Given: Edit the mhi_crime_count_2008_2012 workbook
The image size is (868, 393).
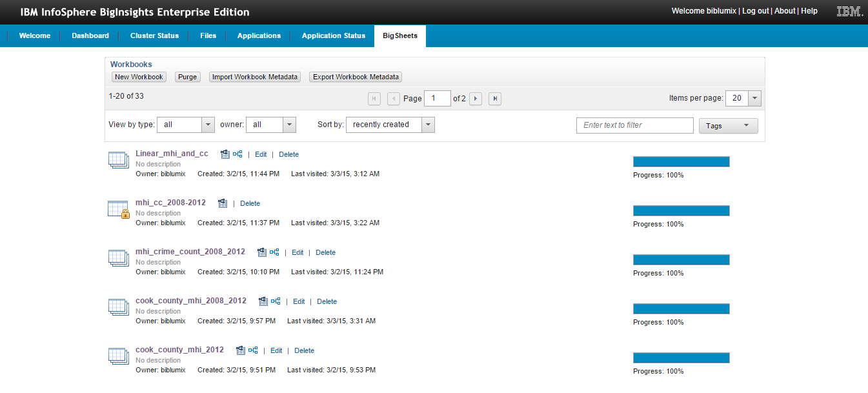Looking at the screenshot, I should (x=298, y=252).
